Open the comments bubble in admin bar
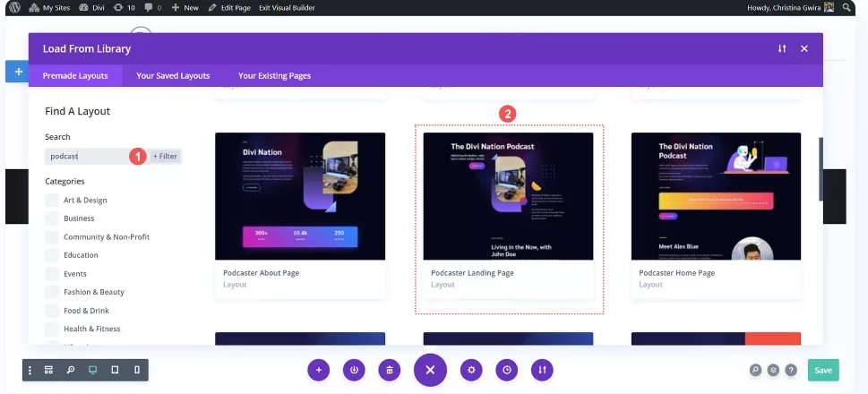This screenshot has height=394, width=868. [x=153, y=8]
